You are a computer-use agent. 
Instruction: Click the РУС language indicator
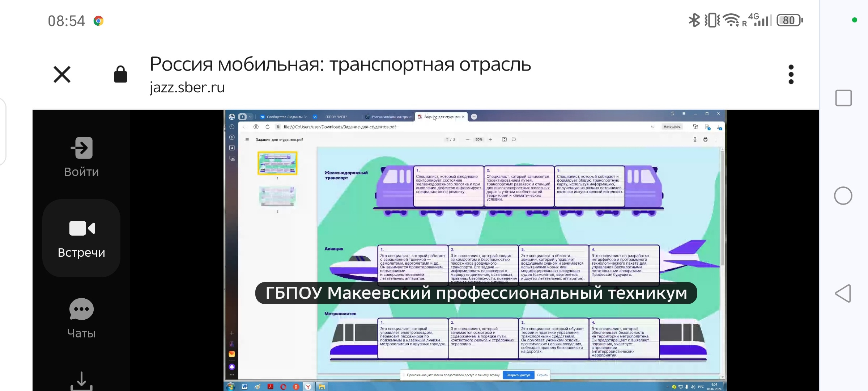[x=701, y=387]
